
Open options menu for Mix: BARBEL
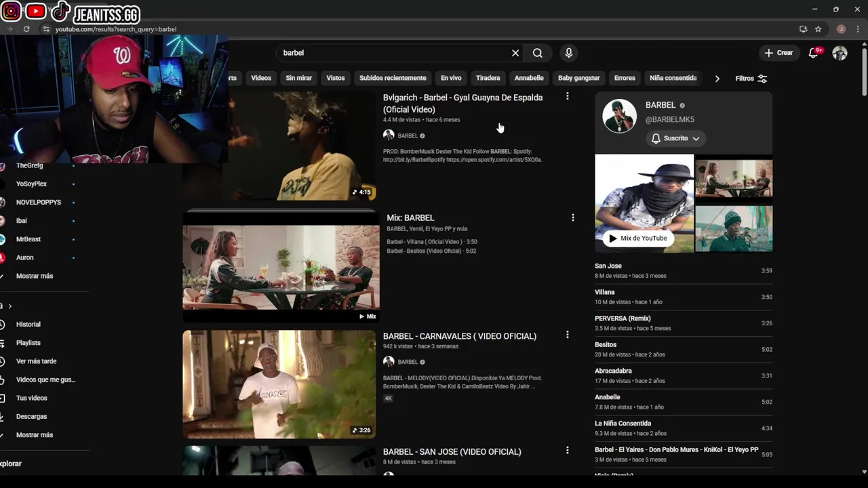point(573,218)
